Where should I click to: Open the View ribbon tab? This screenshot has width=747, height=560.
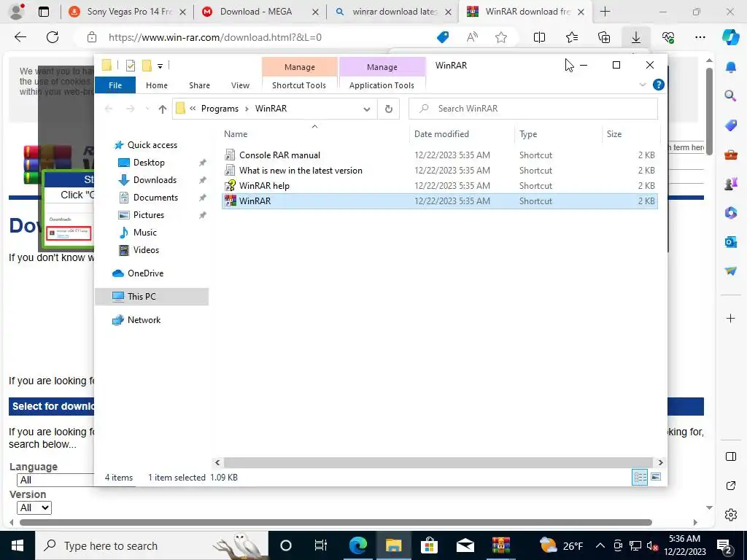tap(240, 85)
